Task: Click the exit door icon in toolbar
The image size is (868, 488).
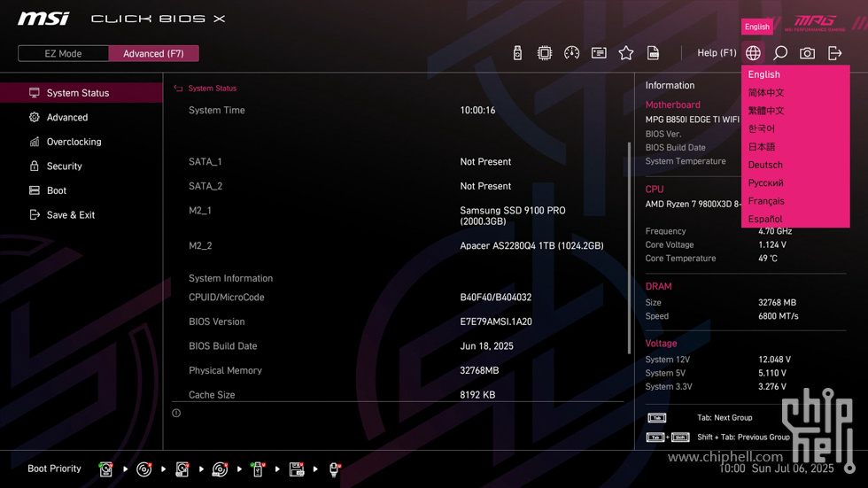Action: 834,53
